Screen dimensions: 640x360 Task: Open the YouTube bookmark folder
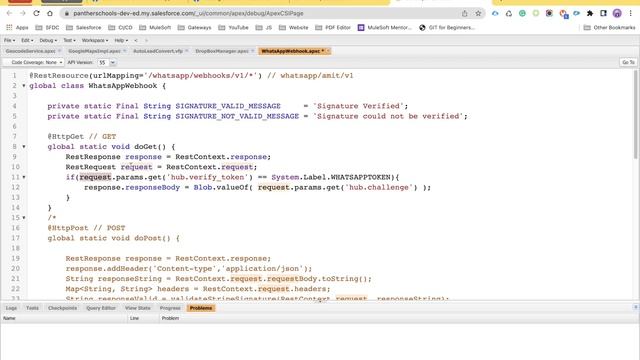click(233, 28)
